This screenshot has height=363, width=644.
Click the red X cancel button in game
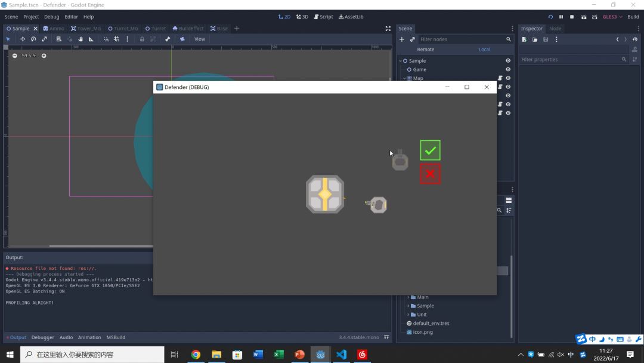pyautogui.click(x=430, y=174)
